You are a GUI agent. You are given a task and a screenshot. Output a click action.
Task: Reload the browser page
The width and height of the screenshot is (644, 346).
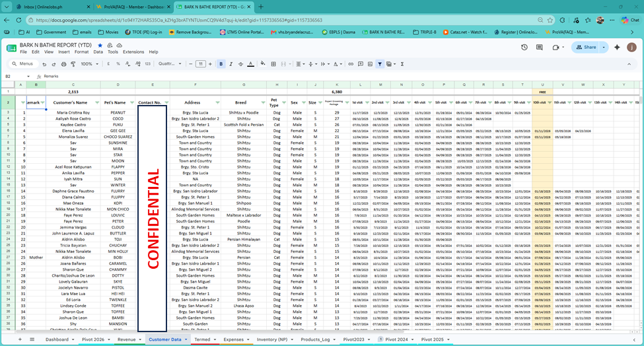(18, 20)
